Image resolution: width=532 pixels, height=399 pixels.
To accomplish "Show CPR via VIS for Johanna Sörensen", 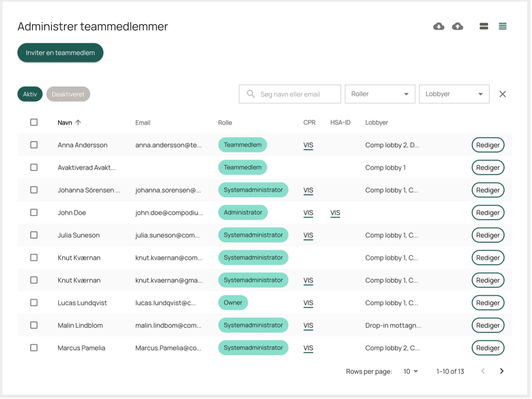I will tap(308, 190).
